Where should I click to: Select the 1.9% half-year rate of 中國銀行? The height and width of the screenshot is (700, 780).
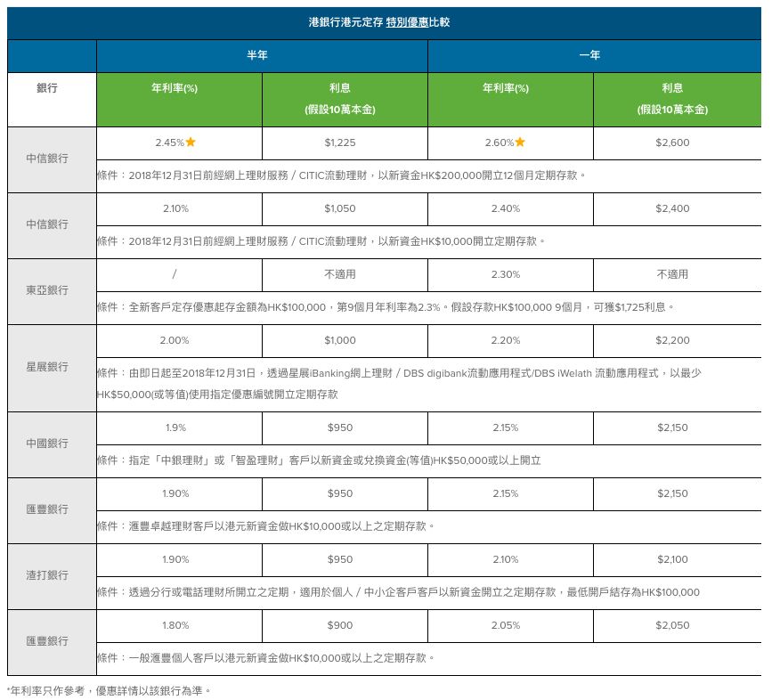coord(179,428)
